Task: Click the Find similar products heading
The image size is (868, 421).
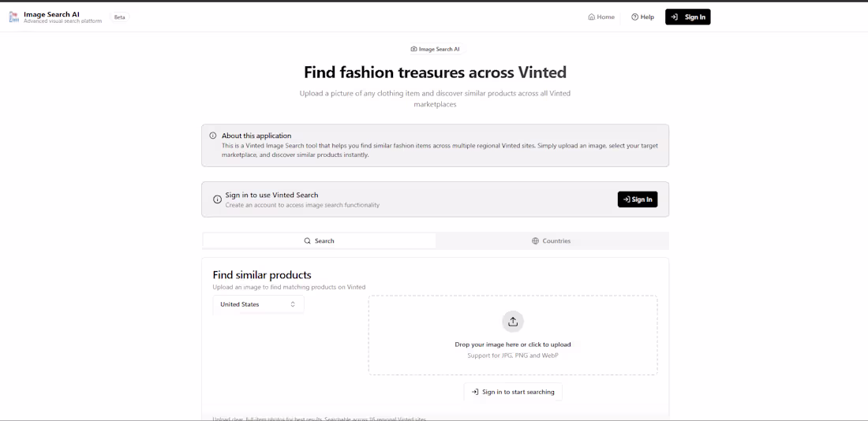Action: (x=262, y=275)
